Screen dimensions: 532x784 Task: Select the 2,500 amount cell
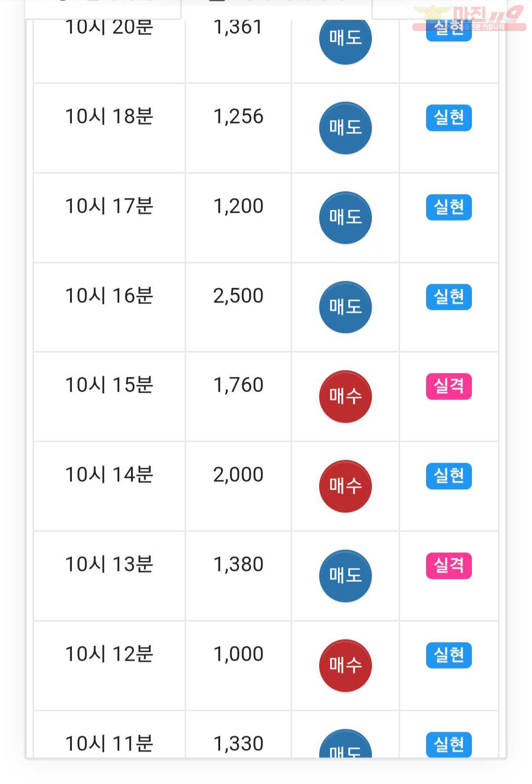tap(238, 307)
